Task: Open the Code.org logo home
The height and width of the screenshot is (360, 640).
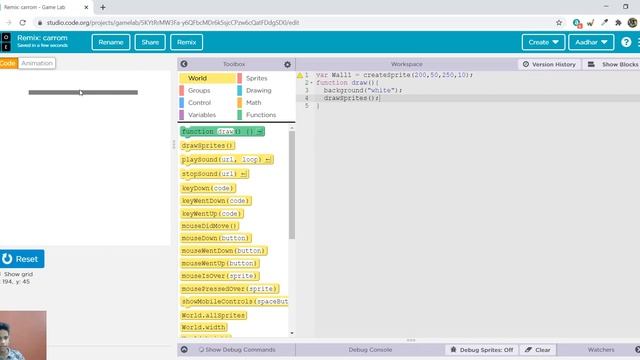Action: (x=6, y=42)
